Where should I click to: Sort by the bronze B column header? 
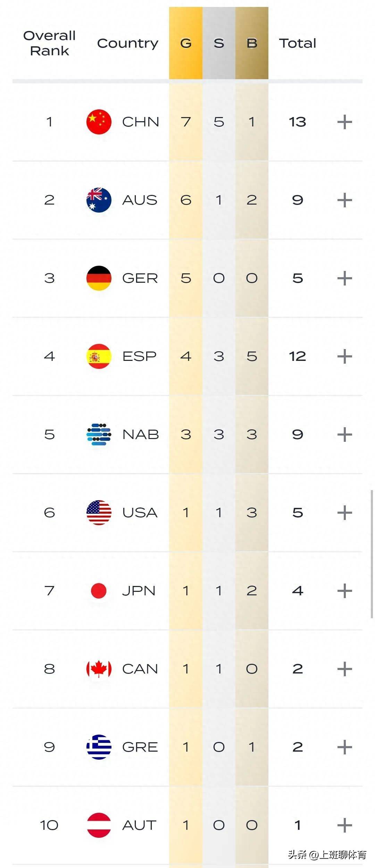[x=252, y=43]
